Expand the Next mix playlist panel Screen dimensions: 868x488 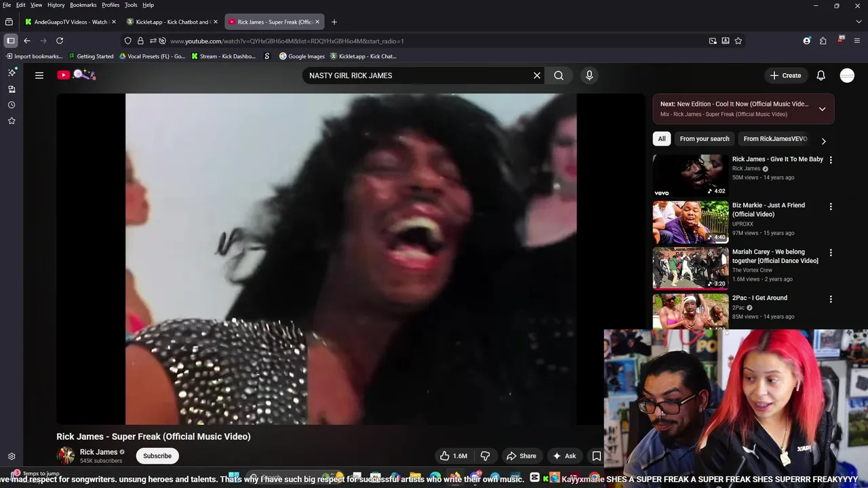coord(822,109)
